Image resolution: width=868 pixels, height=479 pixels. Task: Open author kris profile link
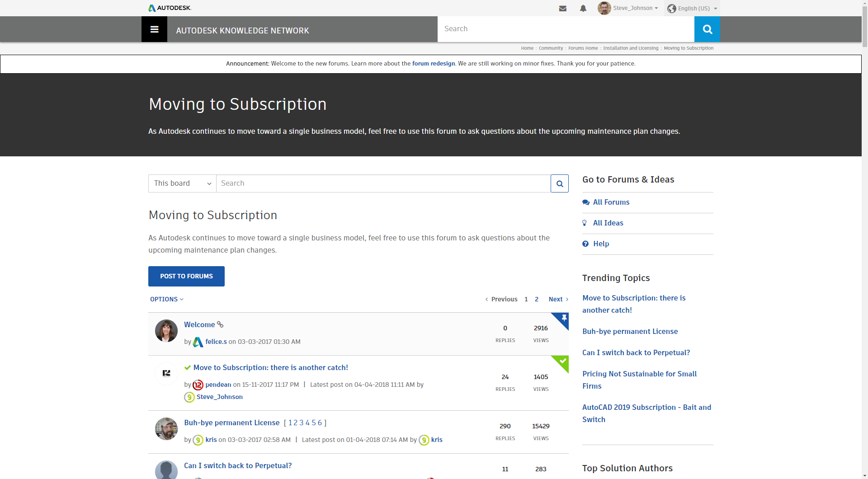point(211,440)
